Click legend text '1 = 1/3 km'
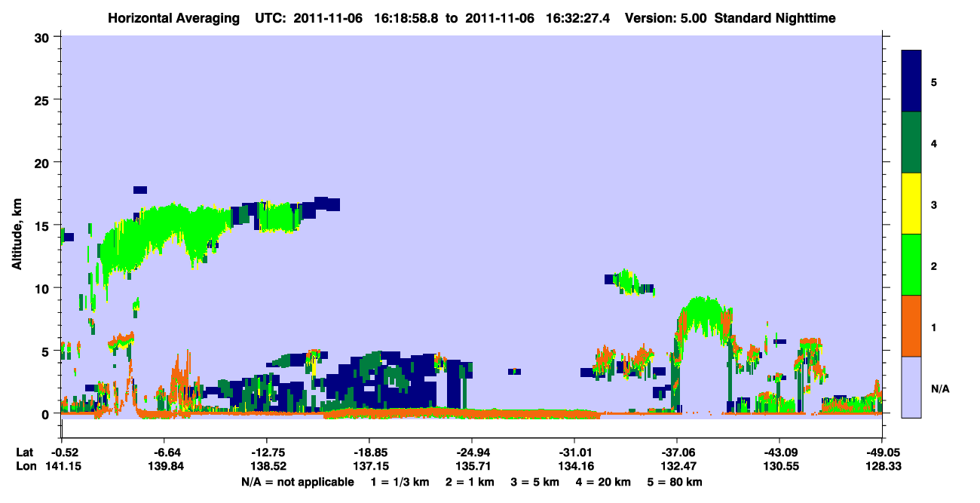 (400, 481)
